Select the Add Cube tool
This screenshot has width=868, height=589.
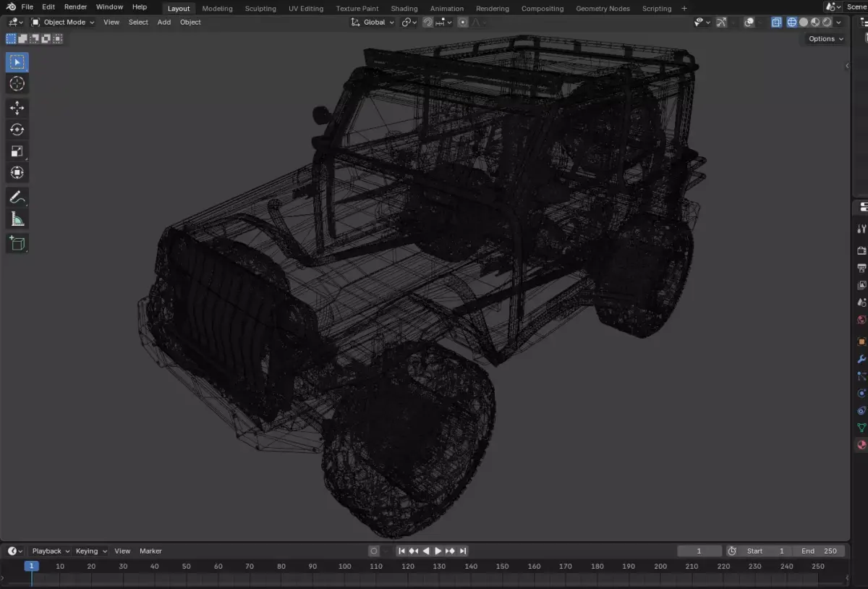click(17, 243)
